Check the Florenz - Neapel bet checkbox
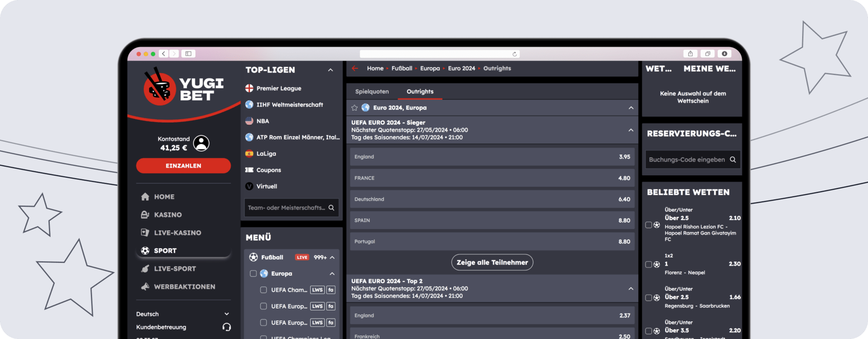Image resolution: width=868 pixels, height=339 pixels. tap(649, 264)
